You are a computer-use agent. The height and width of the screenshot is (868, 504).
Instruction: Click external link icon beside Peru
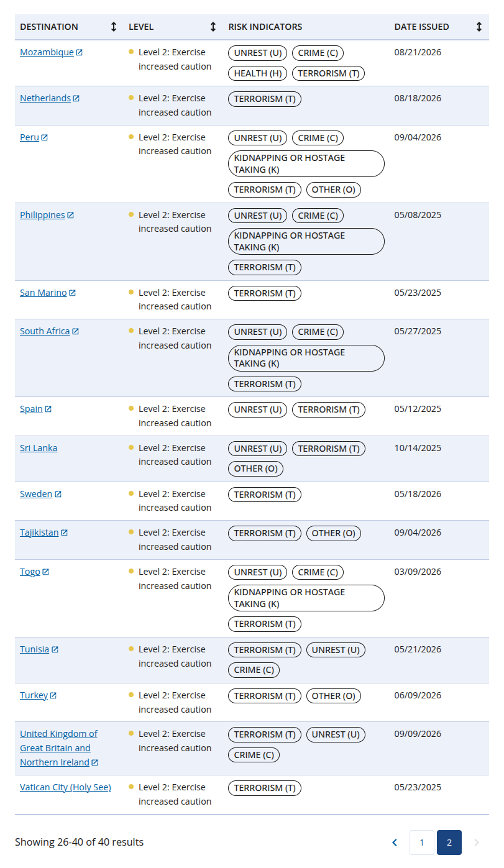(x=45, y=138)
